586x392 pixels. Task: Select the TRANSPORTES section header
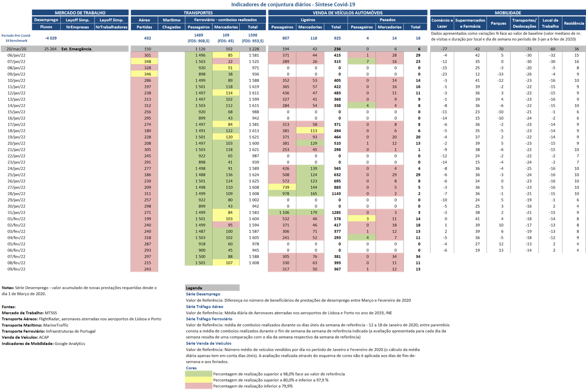pyautogui.click(x=198, y=13)
